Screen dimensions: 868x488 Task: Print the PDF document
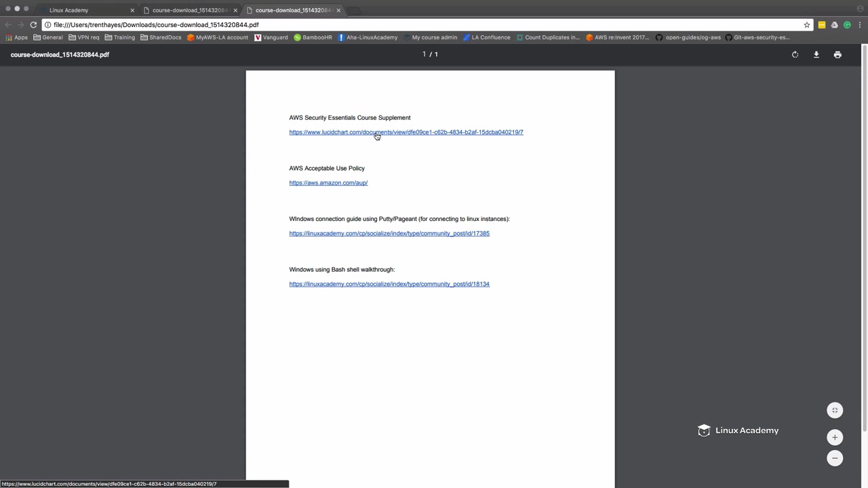coord(837,55)
